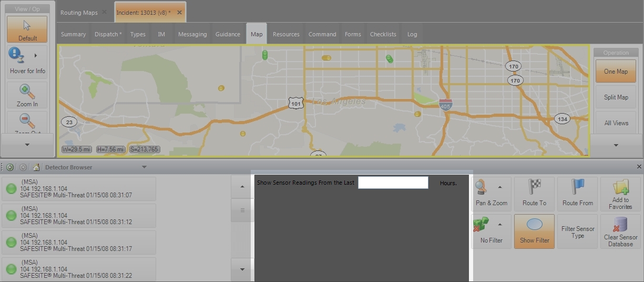The image size is (644, 282).
Task: Go to Detector Browser home
Action: (36, 167)
